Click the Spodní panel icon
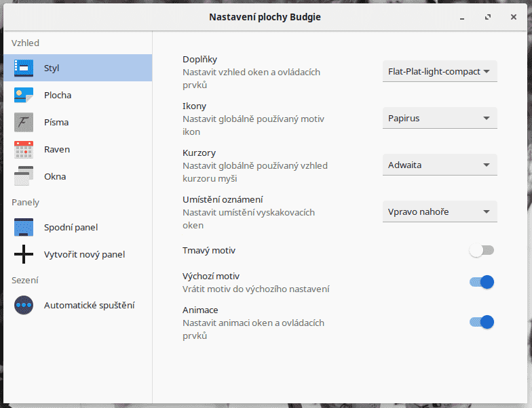Screen dimensions: 532x408 (24, 227)
